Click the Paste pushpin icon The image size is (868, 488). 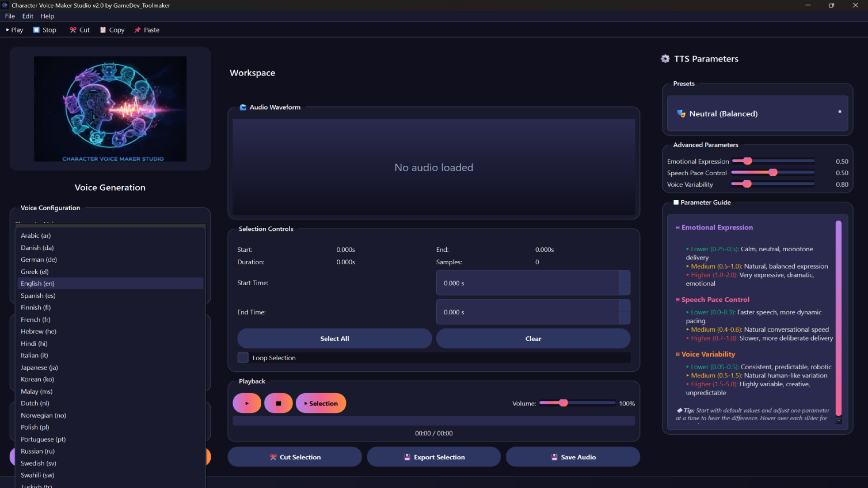pos(137,29)
